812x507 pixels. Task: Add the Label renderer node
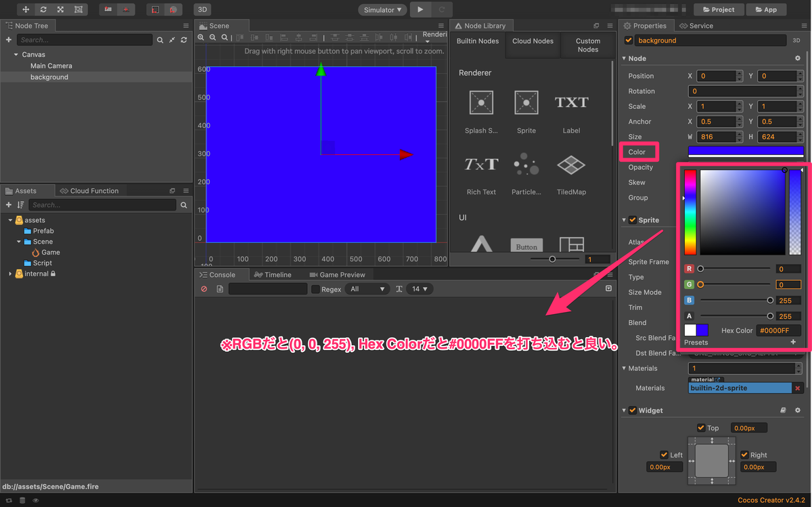[571, 103]
